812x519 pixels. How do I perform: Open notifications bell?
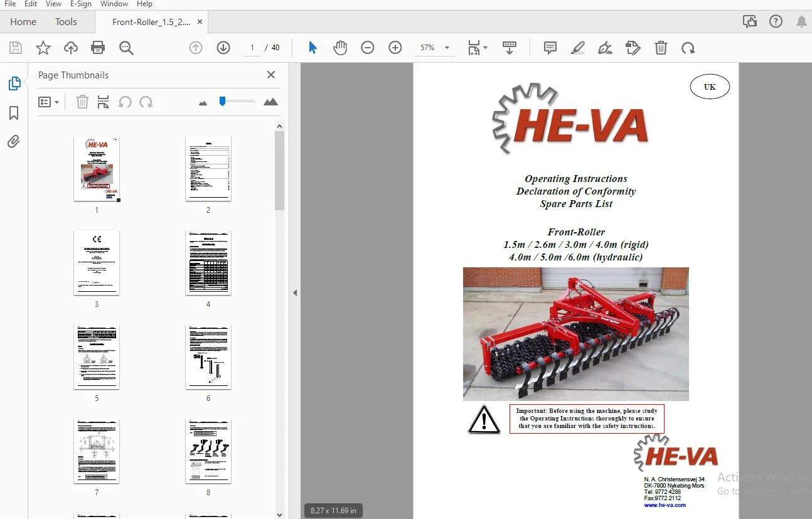(801, 22)
